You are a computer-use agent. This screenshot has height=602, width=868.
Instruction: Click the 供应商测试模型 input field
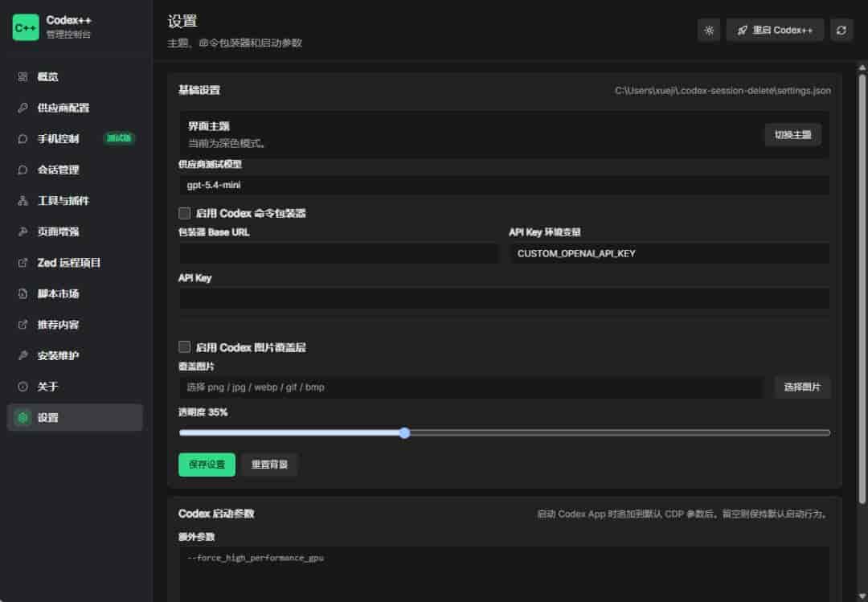pyautogui.click(x=504, y=186)
